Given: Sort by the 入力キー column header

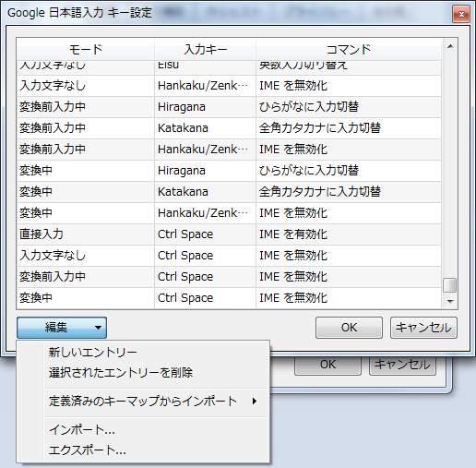Looking at the screenshot, I should pos(206,49).
